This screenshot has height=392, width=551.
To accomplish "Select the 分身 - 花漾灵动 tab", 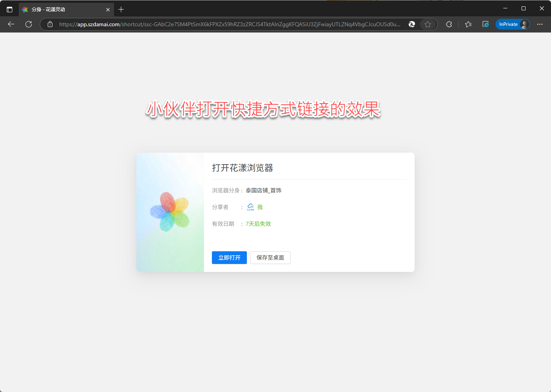I will point(66,9).
